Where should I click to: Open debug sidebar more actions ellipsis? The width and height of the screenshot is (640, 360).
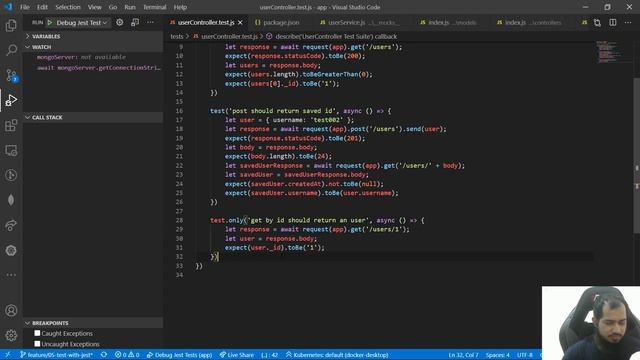[x=150, y=22]
